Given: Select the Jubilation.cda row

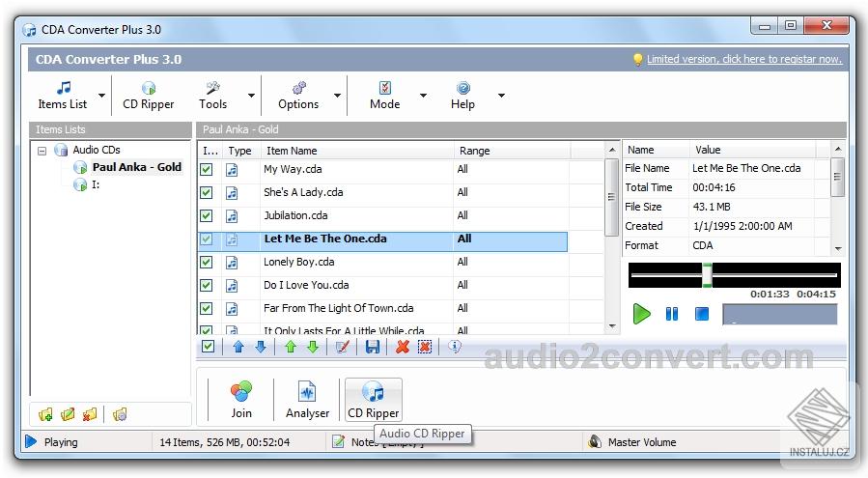Looking at the screenshot, I should pyautogui.click(x=382, y=215).
